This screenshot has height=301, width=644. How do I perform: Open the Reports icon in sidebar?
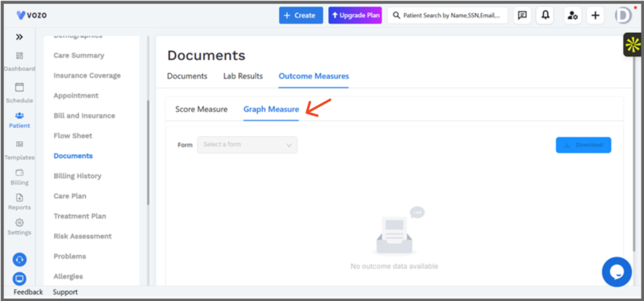click(19, 197)
